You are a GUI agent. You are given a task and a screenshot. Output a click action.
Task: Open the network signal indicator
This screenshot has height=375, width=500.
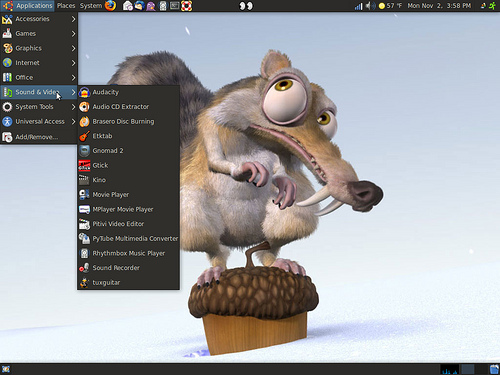click(358, 6)
